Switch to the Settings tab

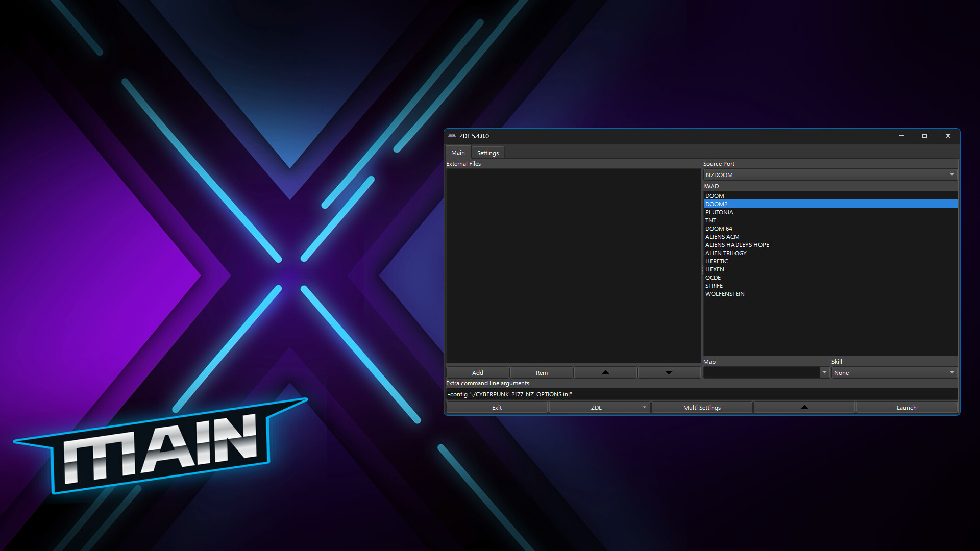tap(487, 153)
